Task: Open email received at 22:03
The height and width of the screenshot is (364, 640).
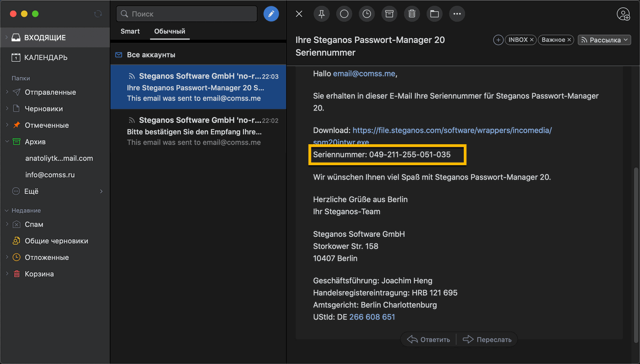Action: 198,87
